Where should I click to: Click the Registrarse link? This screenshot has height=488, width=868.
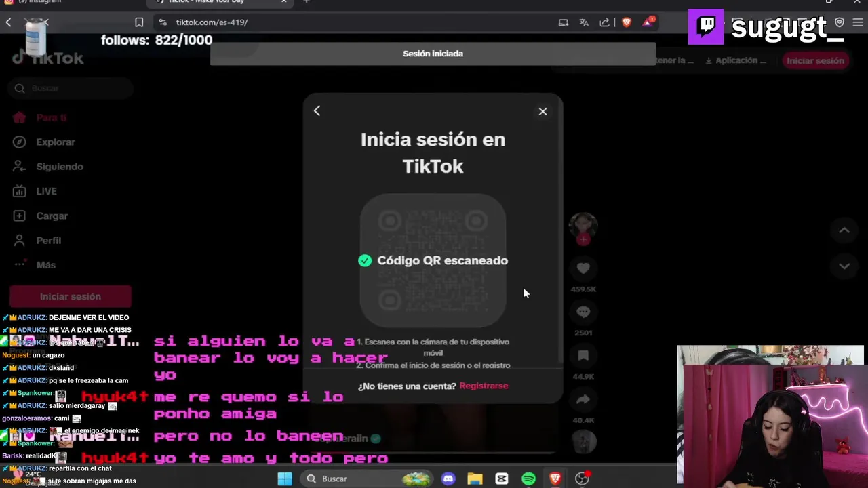click(484, 386)
